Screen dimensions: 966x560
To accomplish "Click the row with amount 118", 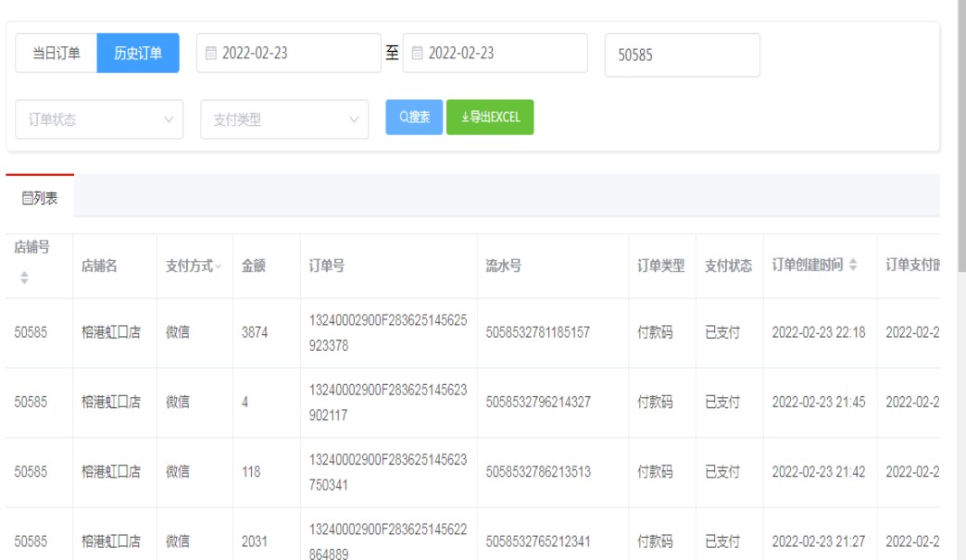I will point(251,472).
